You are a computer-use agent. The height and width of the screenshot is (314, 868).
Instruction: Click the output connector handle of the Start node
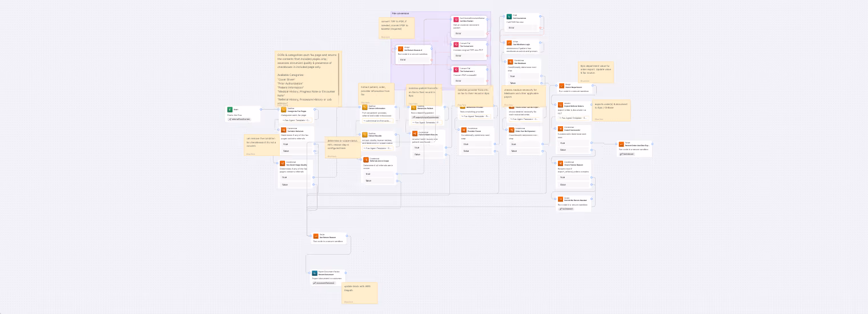[260, 109]
